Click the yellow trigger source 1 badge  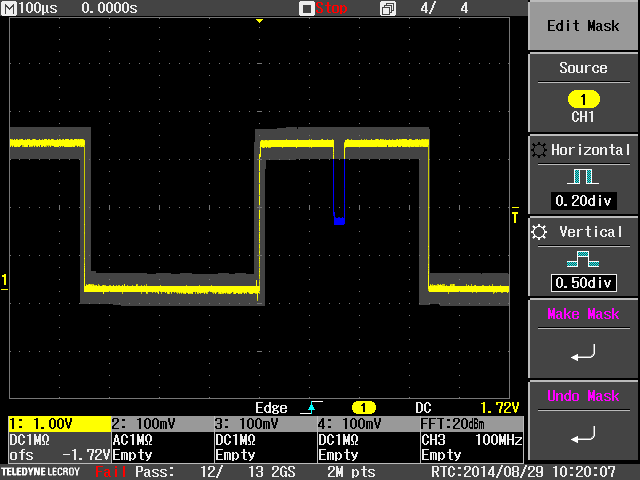point(363,407)
